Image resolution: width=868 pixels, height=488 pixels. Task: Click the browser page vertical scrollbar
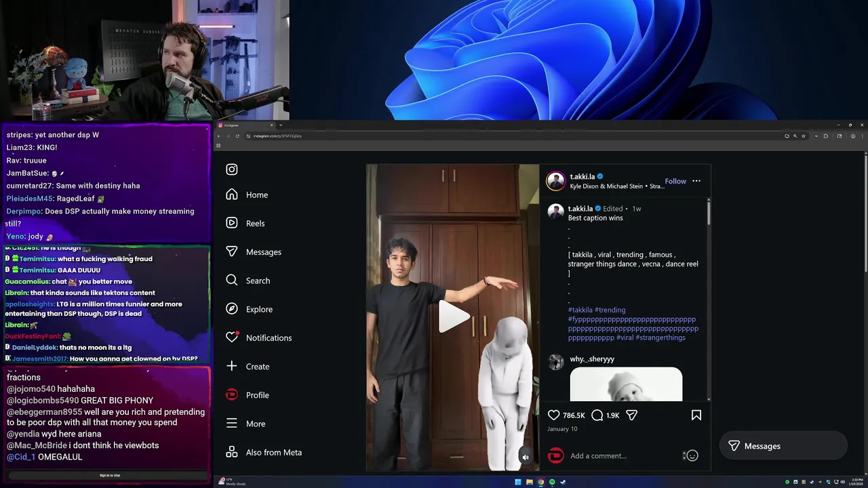(865, 213)
